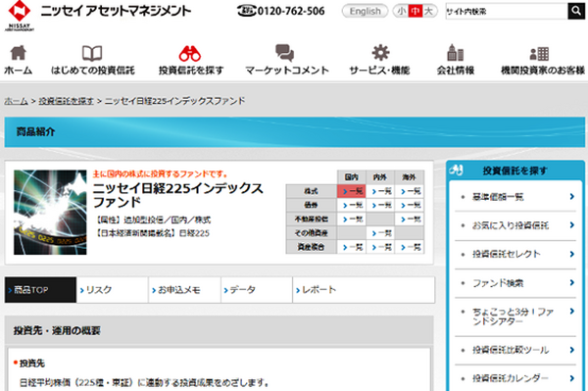
Task: Open the マーケットコメント speech bubble icon
Action: point(285,53)
